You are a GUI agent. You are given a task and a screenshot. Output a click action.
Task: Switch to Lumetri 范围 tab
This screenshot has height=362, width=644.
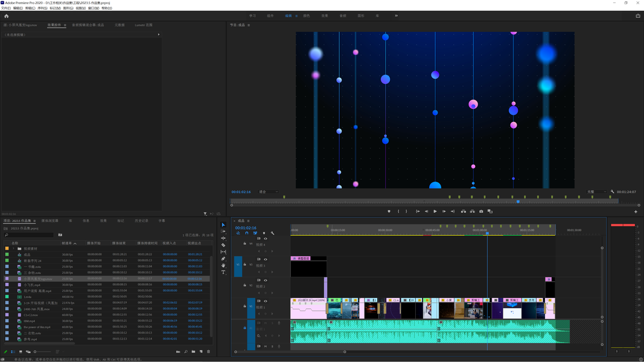[x=143, y=25]
